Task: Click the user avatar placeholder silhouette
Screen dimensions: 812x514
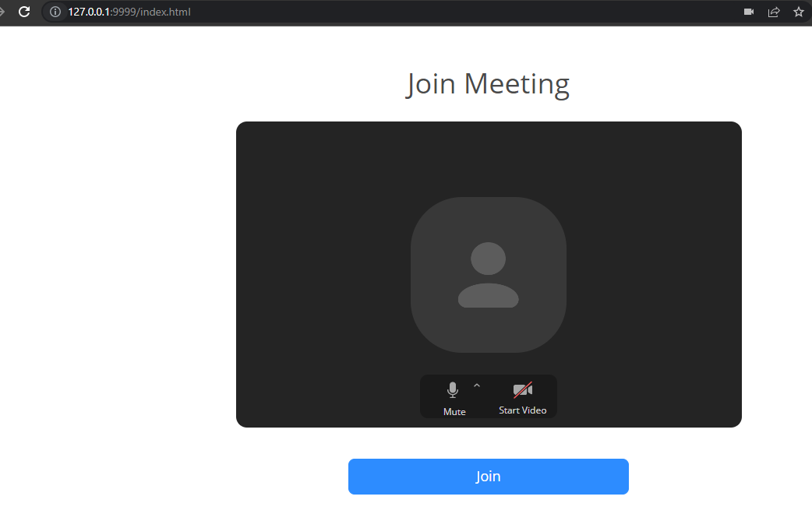Action: 489,275
